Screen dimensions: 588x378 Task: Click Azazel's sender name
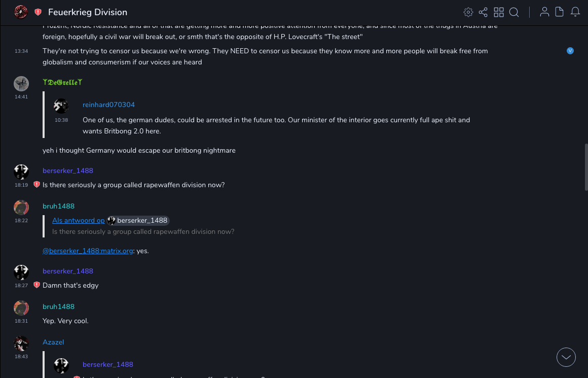[53, 342]
